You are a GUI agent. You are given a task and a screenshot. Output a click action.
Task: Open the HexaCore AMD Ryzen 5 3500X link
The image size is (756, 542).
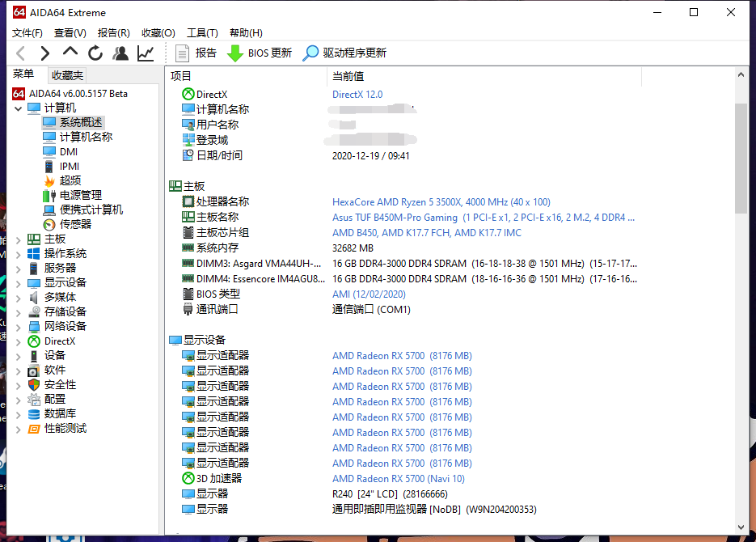[441, 202]
